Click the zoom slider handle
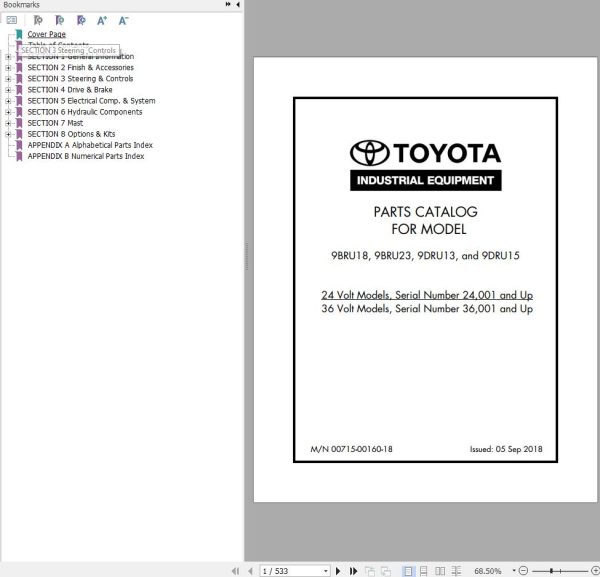 click(551, 571)
